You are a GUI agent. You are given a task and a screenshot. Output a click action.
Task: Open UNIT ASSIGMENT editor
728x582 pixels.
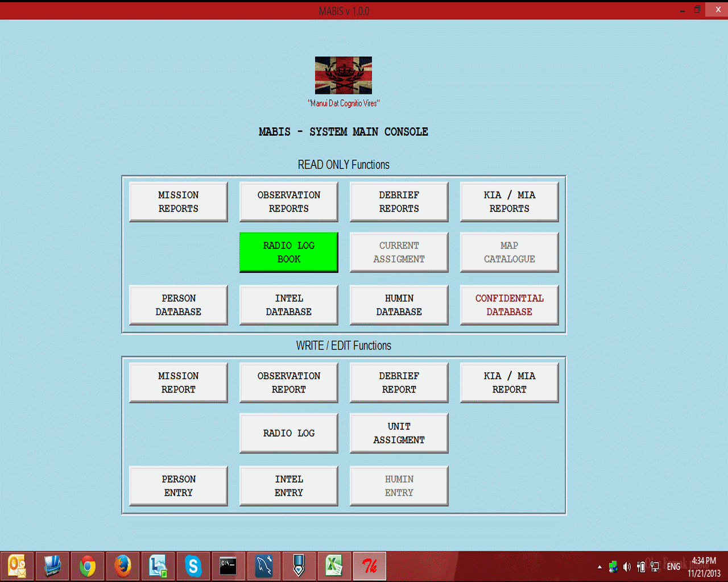(399, 433)
